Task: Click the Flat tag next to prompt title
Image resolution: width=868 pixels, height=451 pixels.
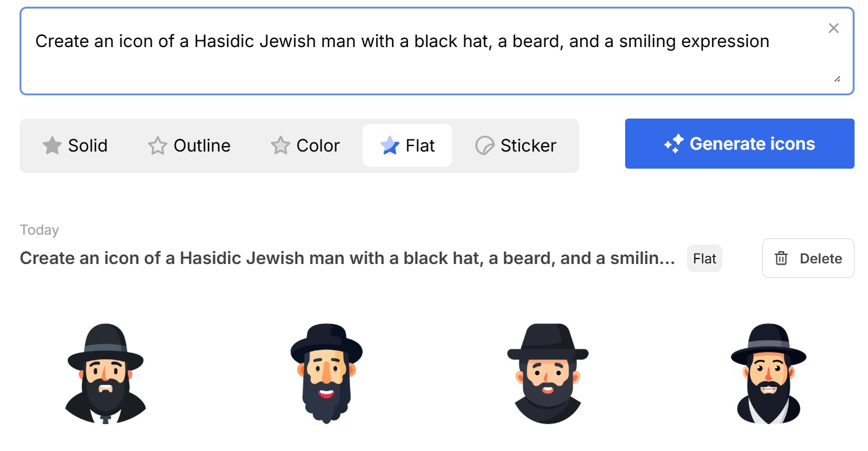Action: (704, 258)
